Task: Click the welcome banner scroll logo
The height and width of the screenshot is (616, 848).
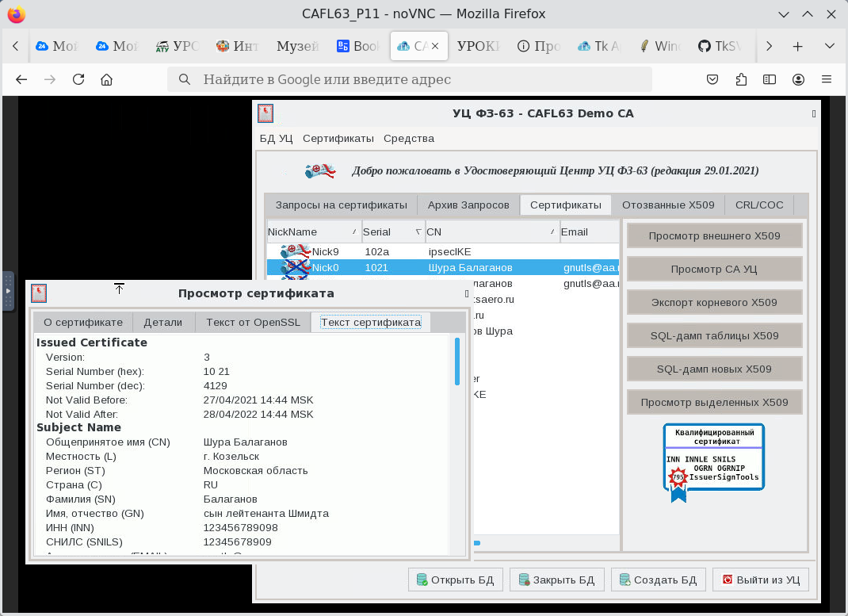Action: (x=320, y=171)
